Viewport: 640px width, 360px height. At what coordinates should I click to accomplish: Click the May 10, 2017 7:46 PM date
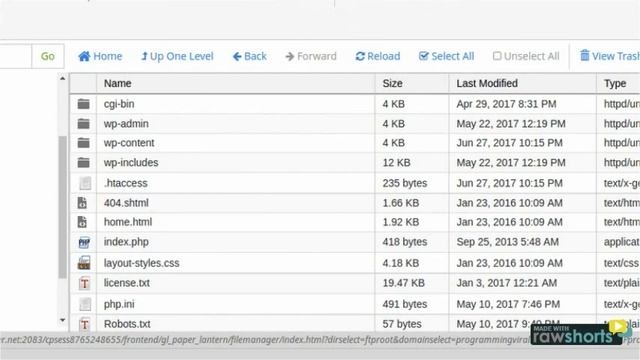[508, 304]
